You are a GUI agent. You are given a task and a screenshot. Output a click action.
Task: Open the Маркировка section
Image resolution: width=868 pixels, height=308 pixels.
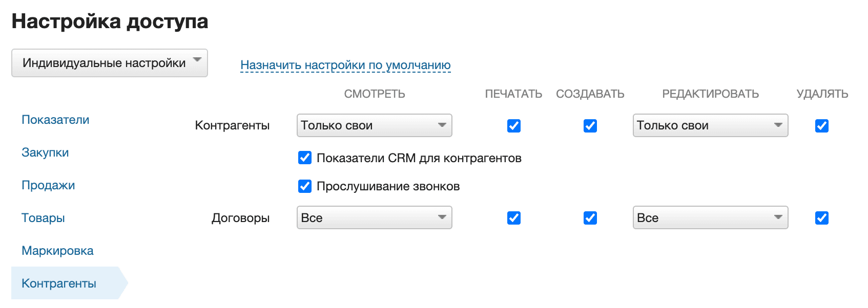(57, 250)
